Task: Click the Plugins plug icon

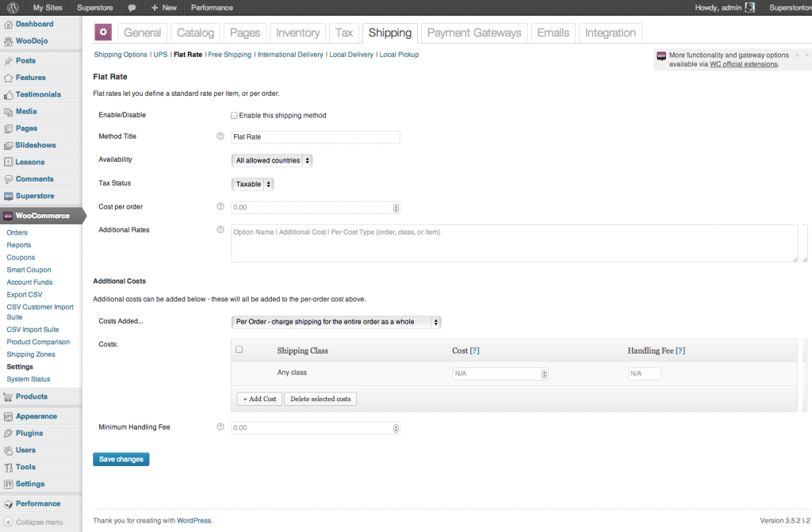Action: point(8,434)
